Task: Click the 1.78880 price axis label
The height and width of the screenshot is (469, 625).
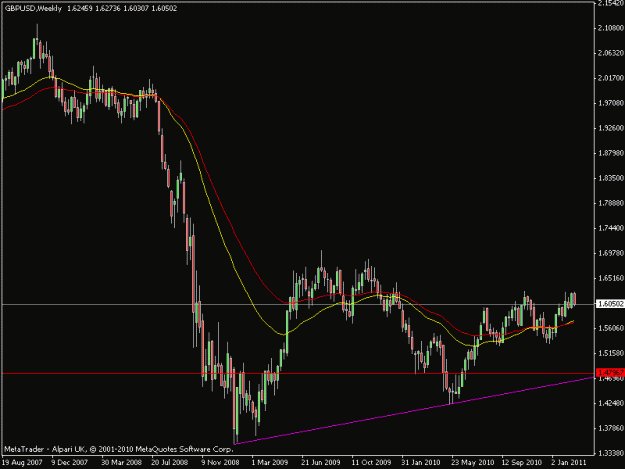Action: (x=611, y=203)
